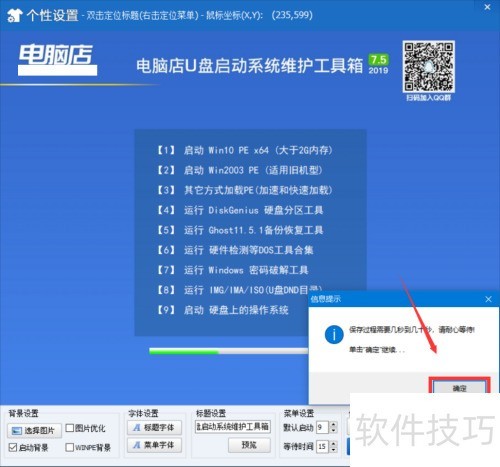Viewport: 500px width, 467px height.
Task: Click the 个性设置 title text
Action: [x=52, y=15]
